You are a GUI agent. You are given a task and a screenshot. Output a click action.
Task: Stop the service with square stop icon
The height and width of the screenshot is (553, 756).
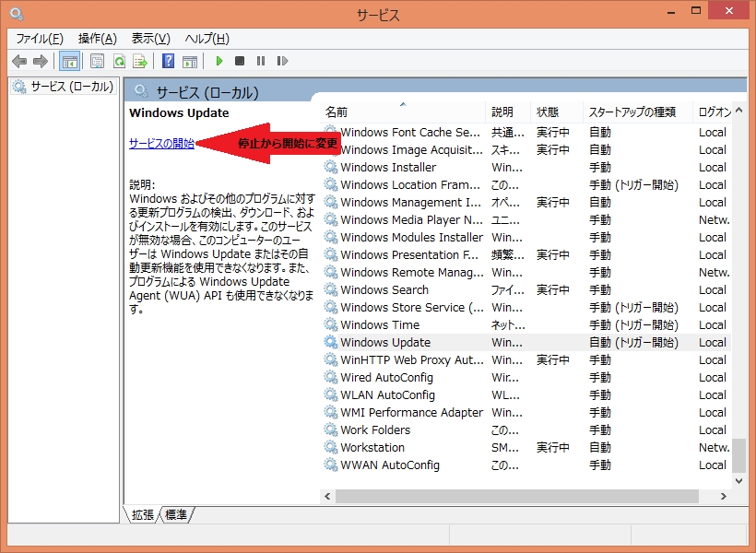click(240, 61)
